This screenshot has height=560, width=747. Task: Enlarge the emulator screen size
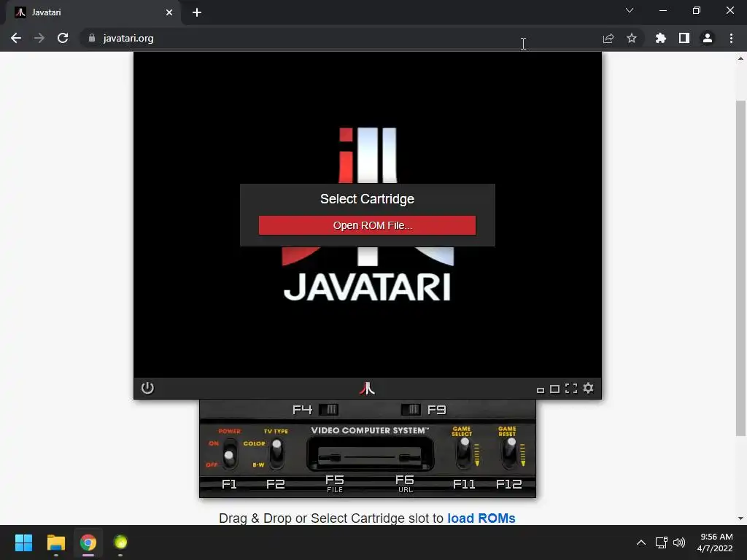554,389
